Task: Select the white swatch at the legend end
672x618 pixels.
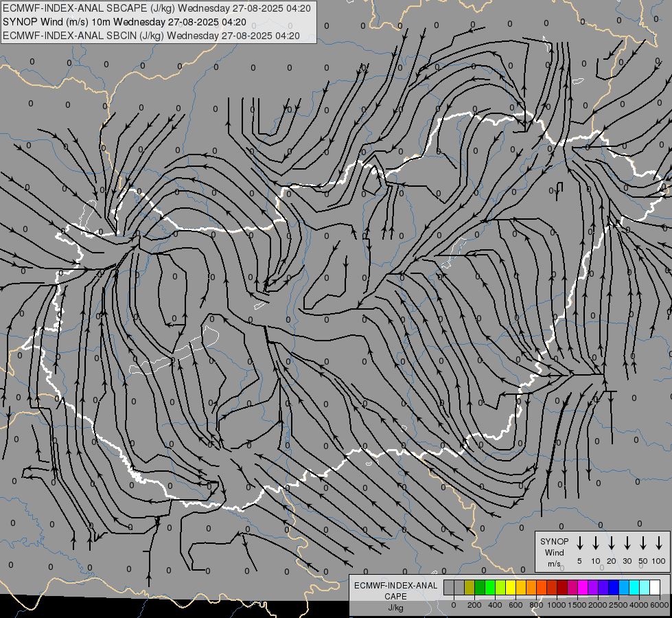Action: point(656,587)
